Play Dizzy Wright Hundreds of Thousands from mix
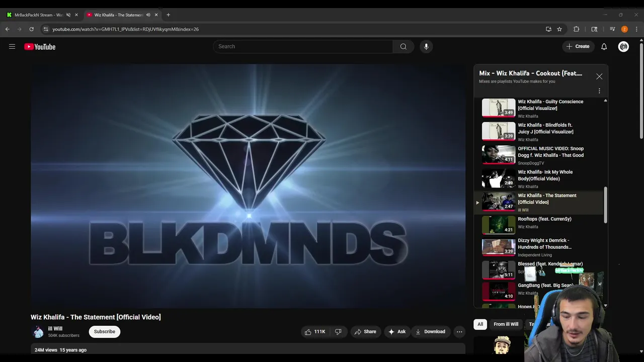 538,247
